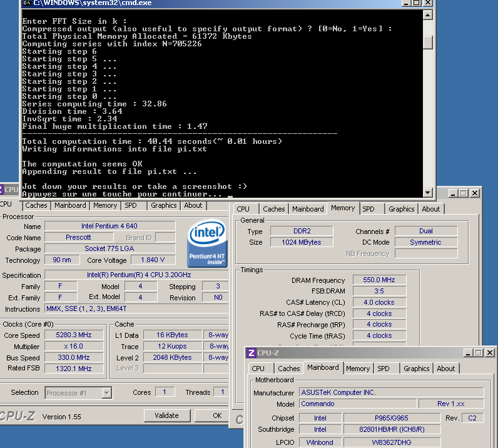Click the memory Size 1024 MBytes
The image size is (498, 448).
pyautogui.click(x=302, y=242)
